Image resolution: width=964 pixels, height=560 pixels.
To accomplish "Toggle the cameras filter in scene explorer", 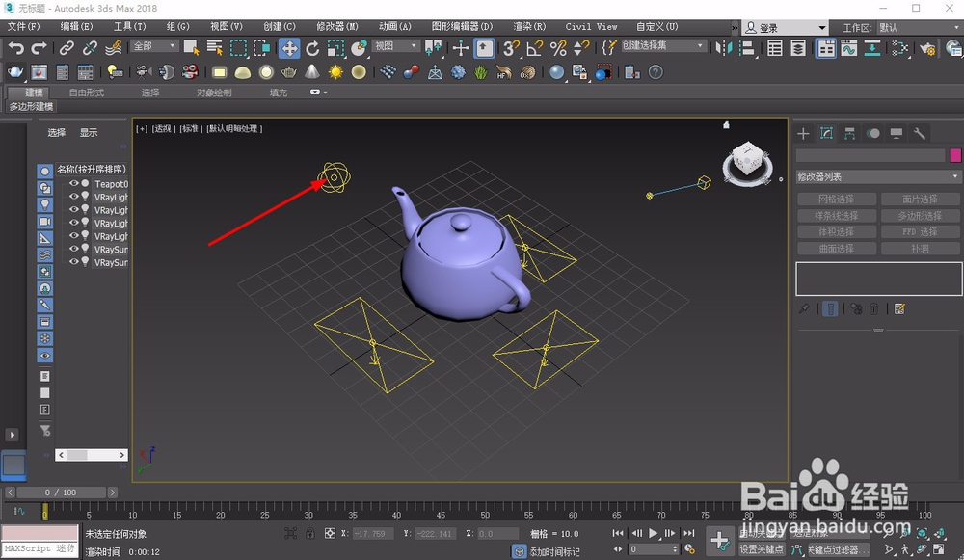I will pos(45,222).
